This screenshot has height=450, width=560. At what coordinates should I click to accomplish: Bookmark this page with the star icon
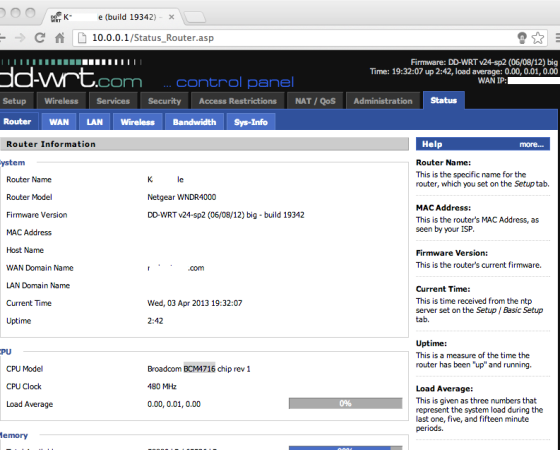point(538,38)
